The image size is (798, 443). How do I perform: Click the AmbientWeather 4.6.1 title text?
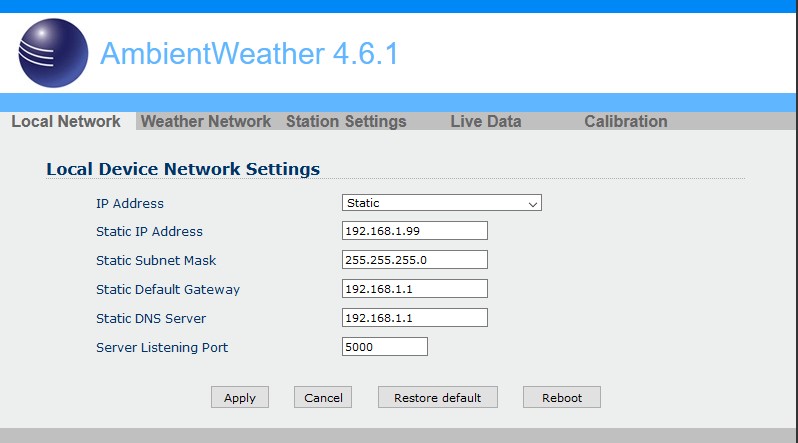click(249, 53)
